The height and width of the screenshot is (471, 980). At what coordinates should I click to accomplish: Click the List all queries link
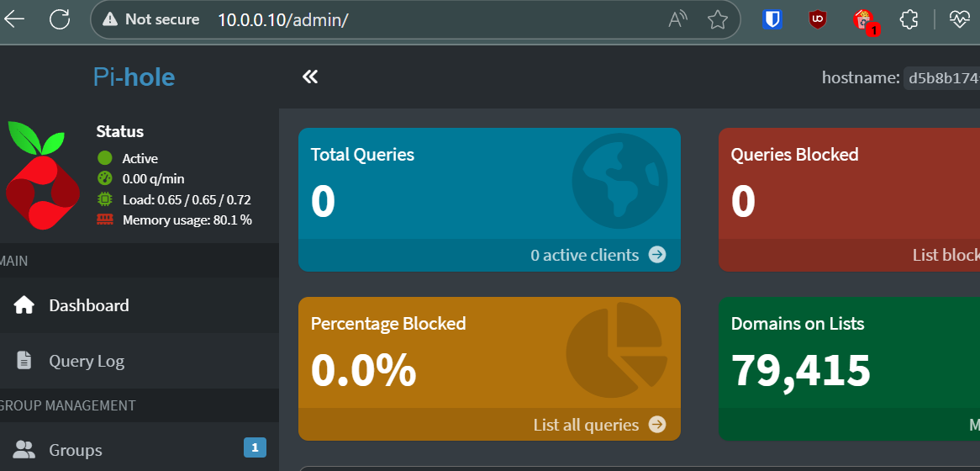pyautogui.click(x=598, y=425)
